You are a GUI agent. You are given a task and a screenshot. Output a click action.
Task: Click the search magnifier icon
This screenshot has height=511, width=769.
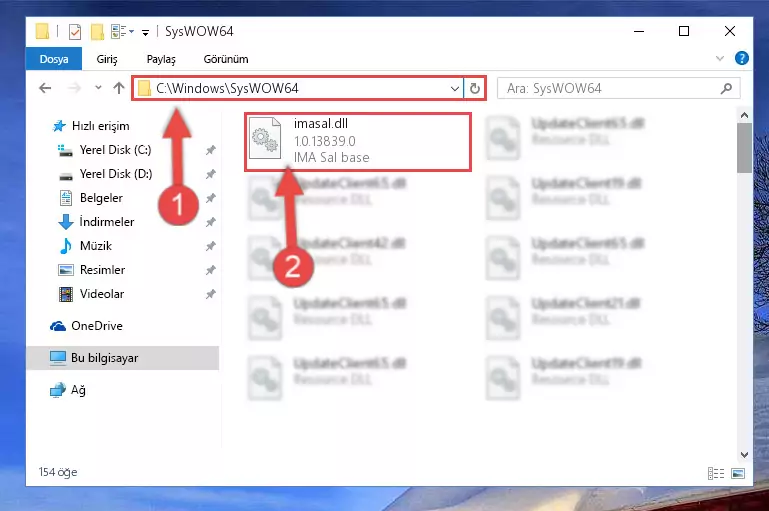(x=726, y=88)
